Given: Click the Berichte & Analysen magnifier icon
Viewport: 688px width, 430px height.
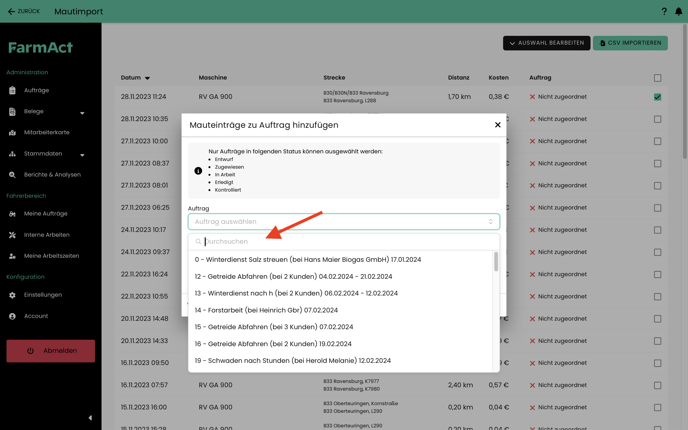Looking at the screenshot, I should click(x=12, y=175).
